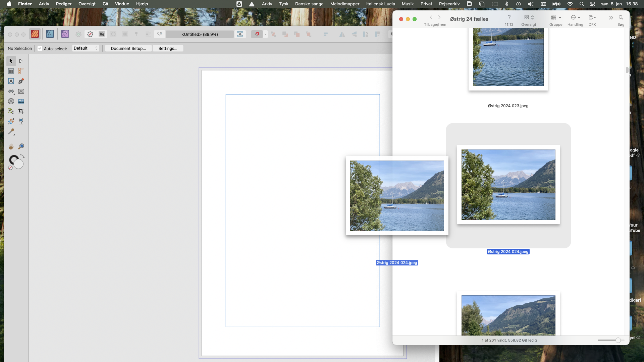644x362 pixels.
Task: Open the Gå menu
Action: click(105, 4)
